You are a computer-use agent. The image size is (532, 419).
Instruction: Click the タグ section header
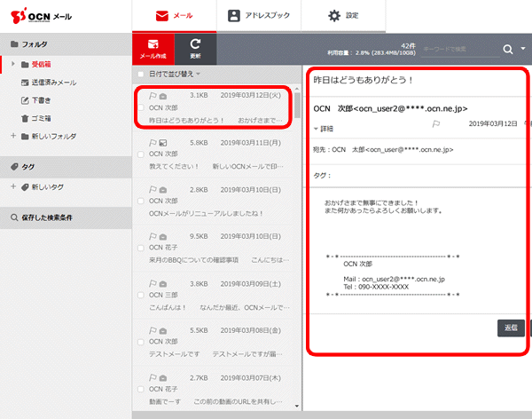click(66, 167)
